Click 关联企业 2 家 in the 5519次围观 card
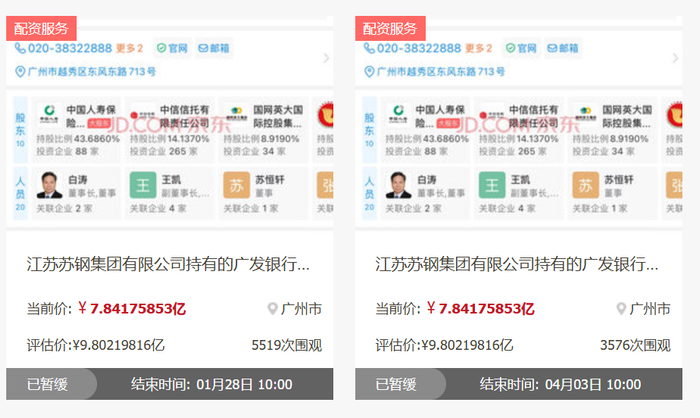 [64, 209]
